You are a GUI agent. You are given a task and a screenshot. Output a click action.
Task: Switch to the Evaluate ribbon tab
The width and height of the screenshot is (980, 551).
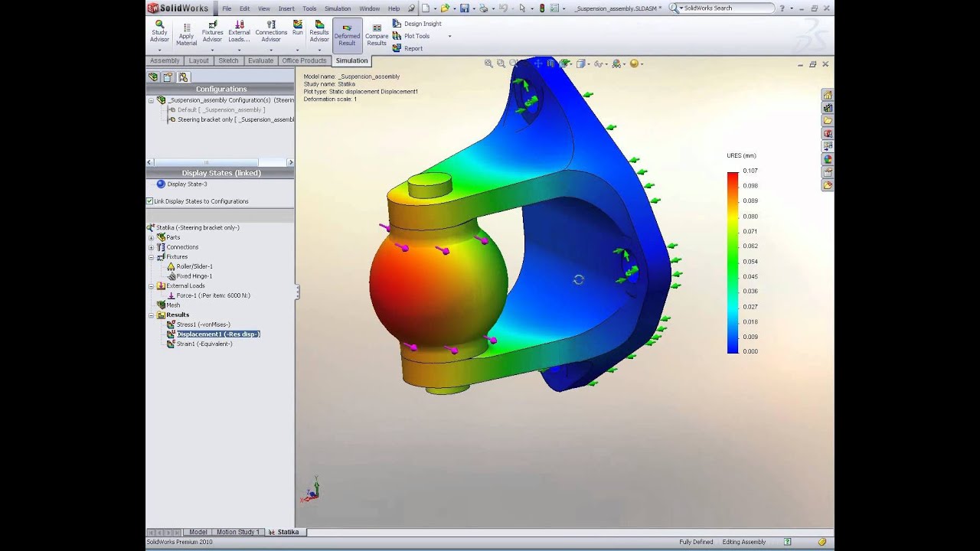coord(260,60)
